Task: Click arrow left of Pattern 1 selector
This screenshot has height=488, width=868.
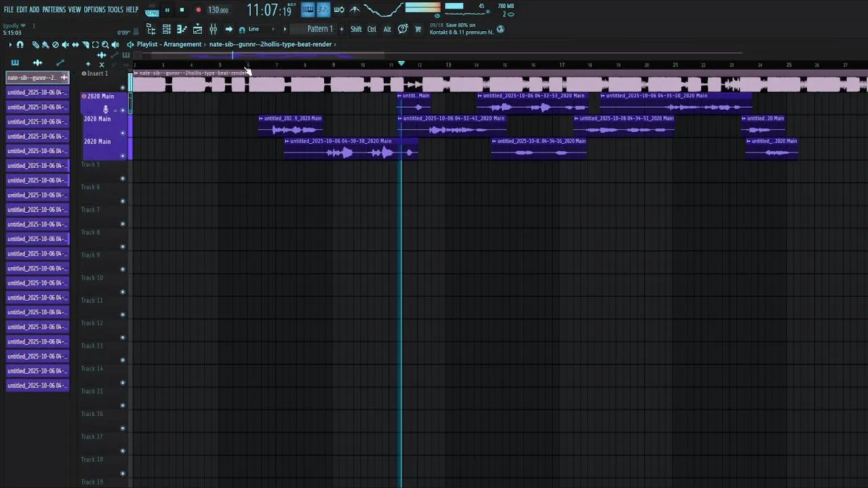Action: click(285, 29)
